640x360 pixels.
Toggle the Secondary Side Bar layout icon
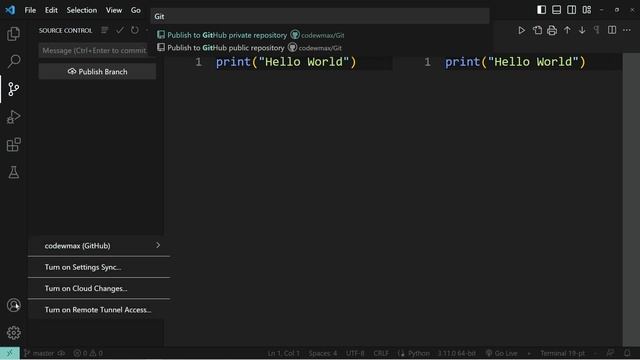tap(571, 10)
